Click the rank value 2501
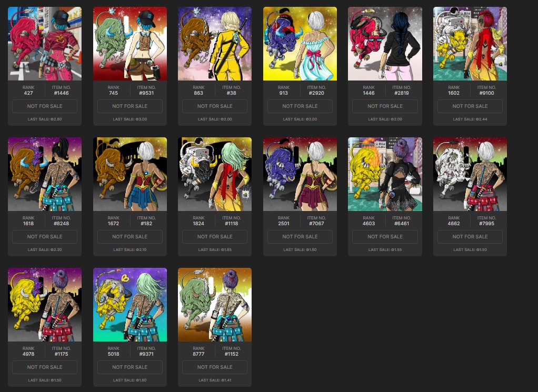This screenshot has width=538, height=392. click(x=283, y=223)
